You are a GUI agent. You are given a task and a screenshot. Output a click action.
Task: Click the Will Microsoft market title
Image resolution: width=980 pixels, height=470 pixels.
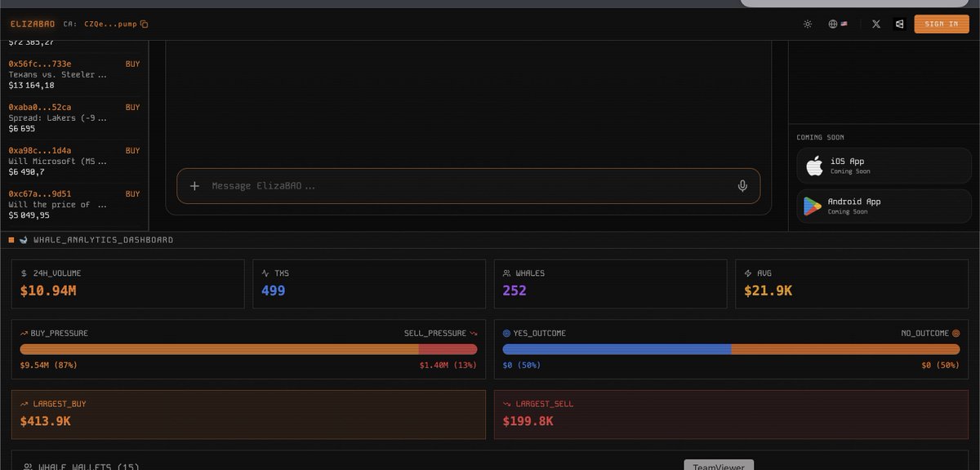click(57, 161)
